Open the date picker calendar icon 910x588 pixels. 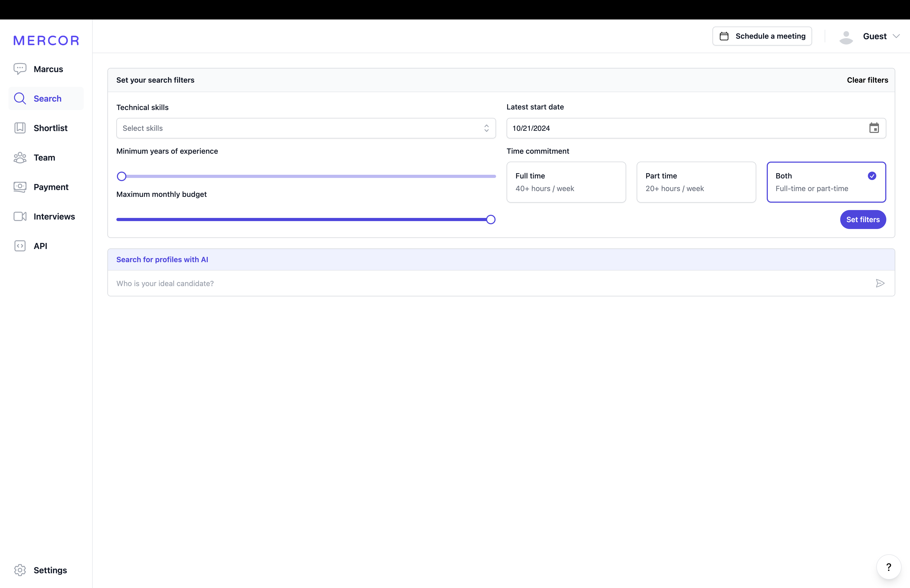[874, 128]
